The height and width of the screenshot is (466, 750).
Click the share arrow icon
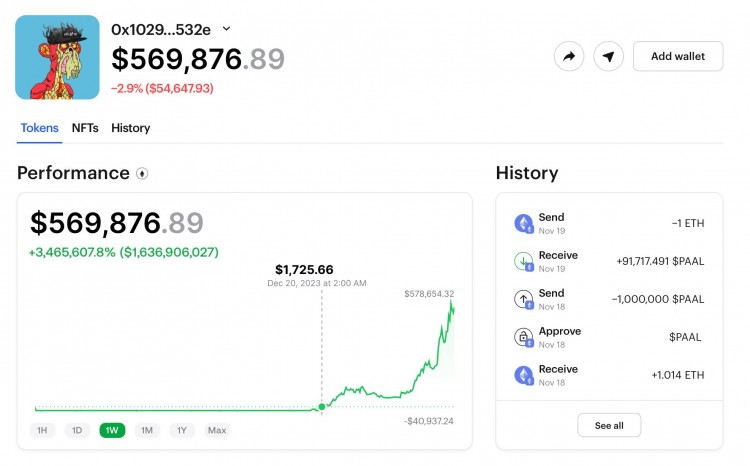click(x=569, y=56)
